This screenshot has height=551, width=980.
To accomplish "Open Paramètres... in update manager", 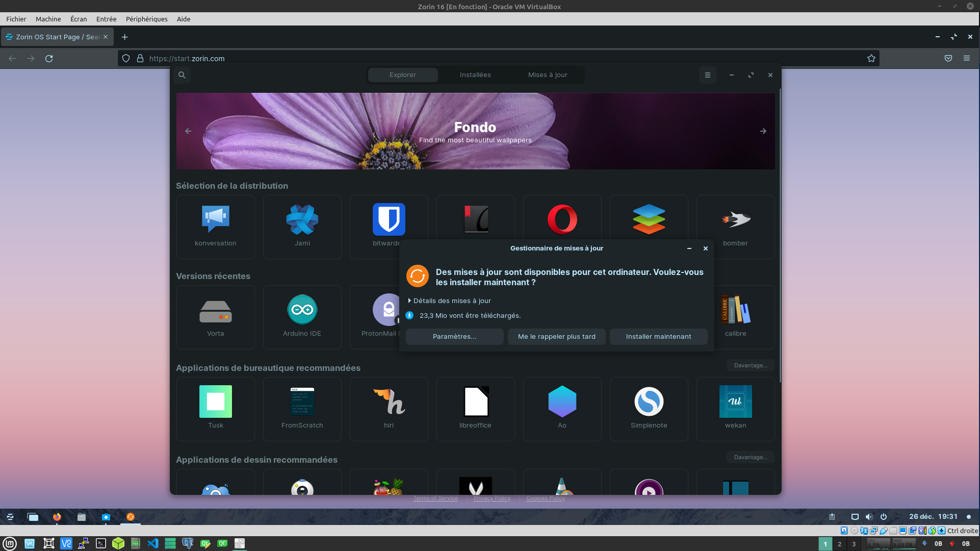I will coord(454,337).
